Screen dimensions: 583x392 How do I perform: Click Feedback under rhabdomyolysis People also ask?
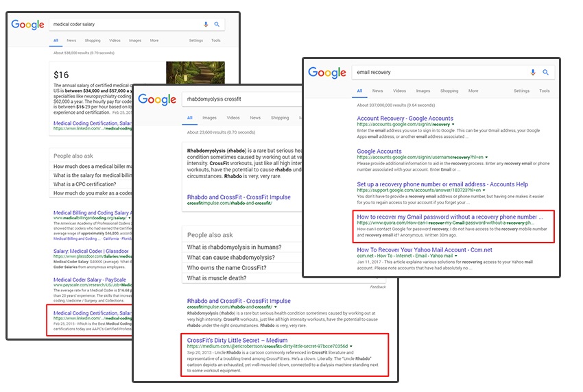[x=378, y=287]
